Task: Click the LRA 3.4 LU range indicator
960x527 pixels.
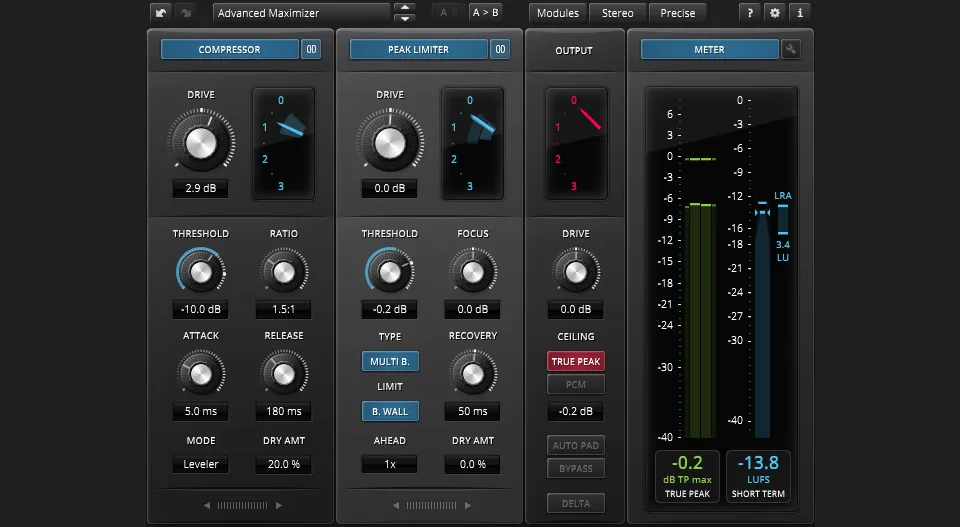Action: [782, 226]
